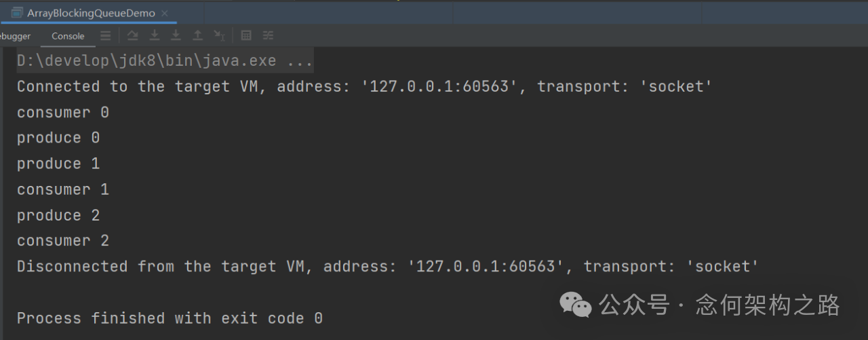Click the Step Over debugger icon
The height and width of the screenshot is (340, 868).
tap(133, 36)
